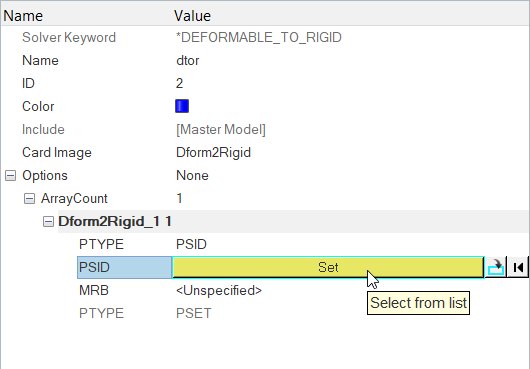Edit the ID value 2
Image resolution: width=530 pixels, height=369 pixels.
pos(179,83)
